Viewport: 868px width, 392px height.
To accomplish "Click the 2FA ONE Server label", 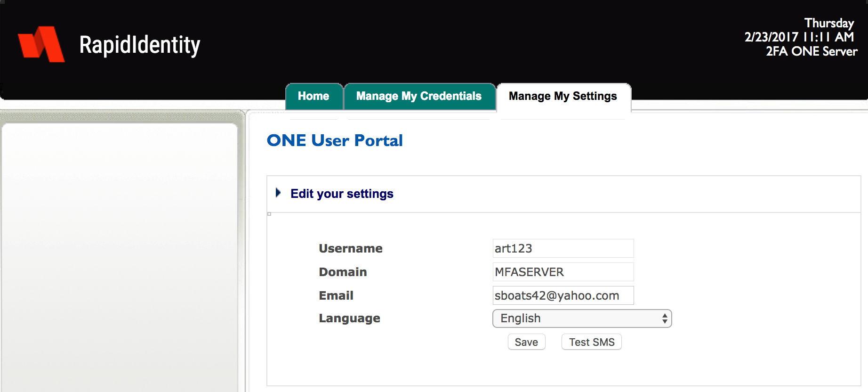I will [x=812, y=51].
